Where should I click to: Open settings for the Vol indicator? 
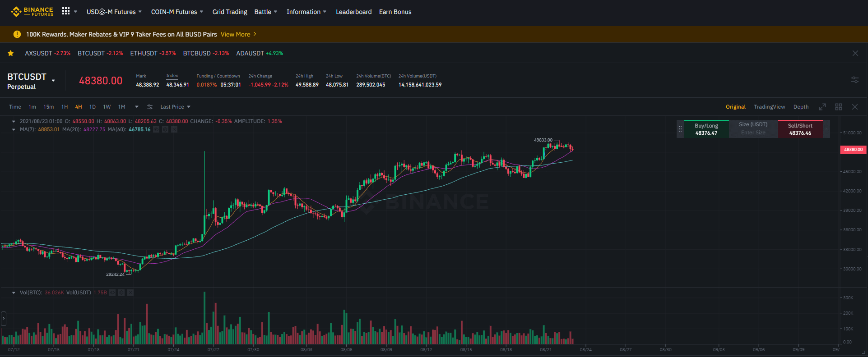(x=121, y=293)
